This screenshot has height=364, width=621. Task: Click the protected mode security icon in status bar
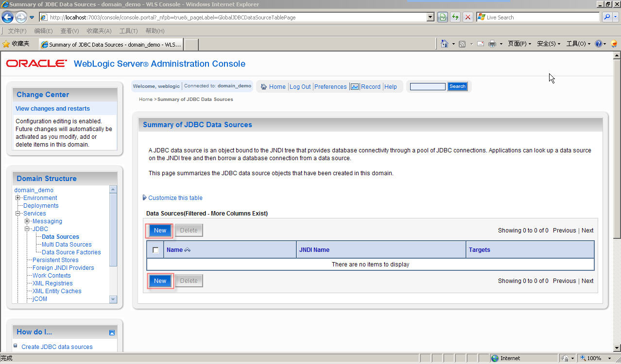click(x=565, y=358)
